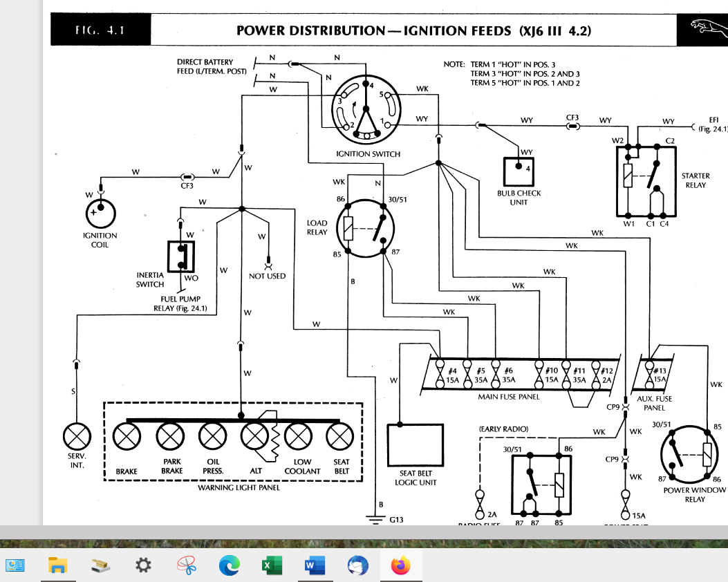
Task: Switch to the Firefox window
Action: [400, 566]
